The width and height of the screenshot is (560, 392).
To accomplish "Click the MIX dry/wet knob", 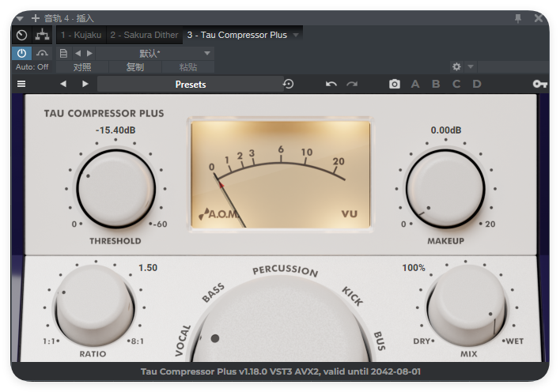I will [x=467, y=306].
